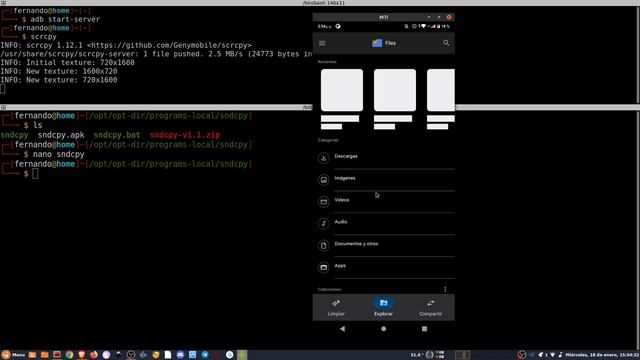Image resolution: width=640 pixels, height=360 pixels.
Task: Click sndcpy.bat in the ls output
Action: (x=117, y=135)
